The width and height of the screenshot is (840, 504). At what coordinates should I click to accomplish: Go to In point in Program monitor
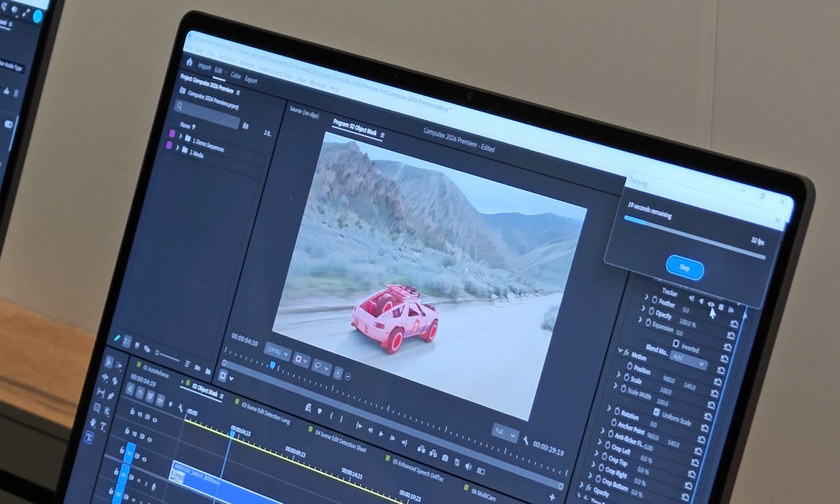pos(358,426)
